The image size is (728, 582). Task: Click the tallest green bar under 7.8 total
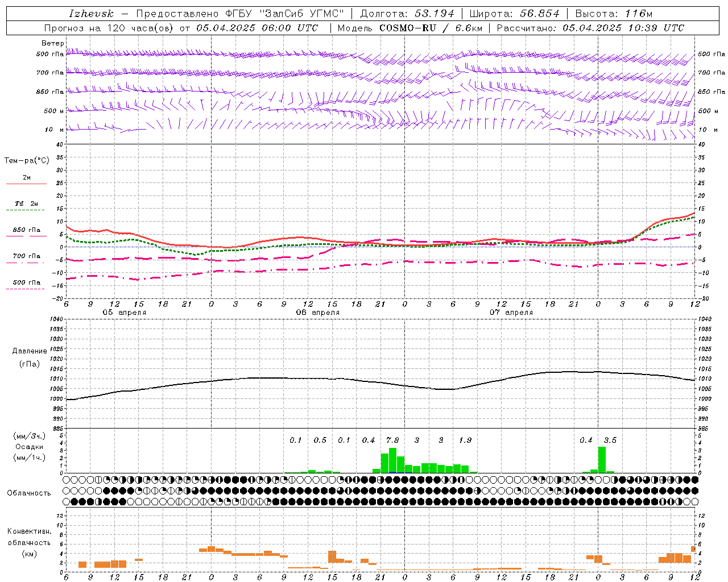pos(392,460)
